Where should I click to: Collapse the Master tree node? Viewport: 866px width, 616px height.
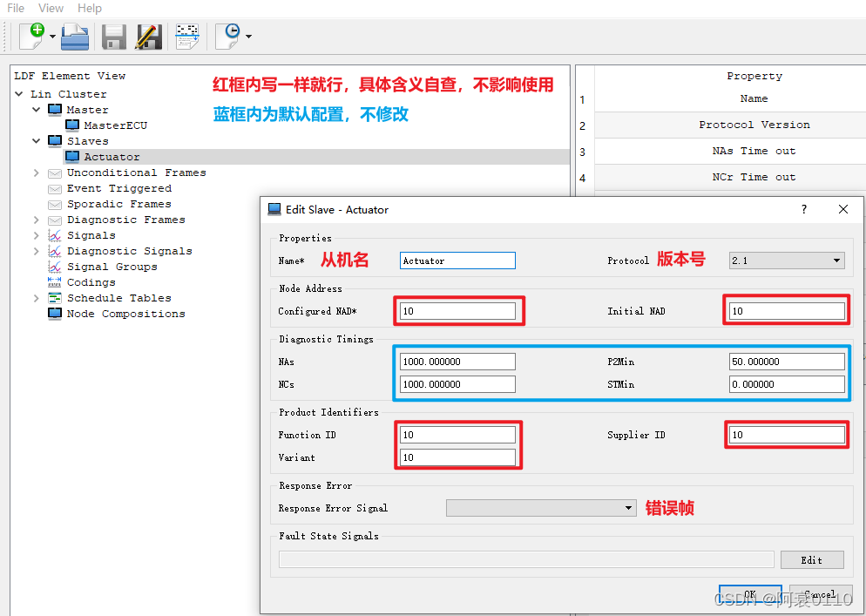[37, 110]
